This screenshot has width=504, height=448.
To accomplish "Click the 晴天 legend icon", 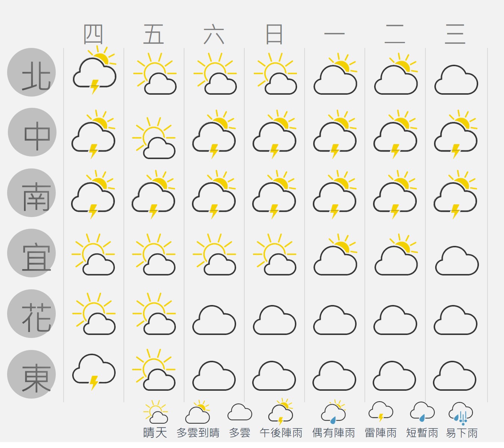I will coord(156,412).
